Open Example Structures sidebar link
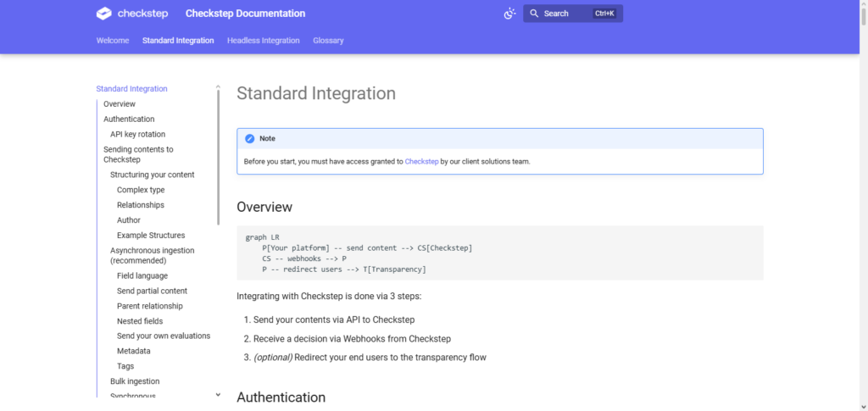 click(151, 235)
